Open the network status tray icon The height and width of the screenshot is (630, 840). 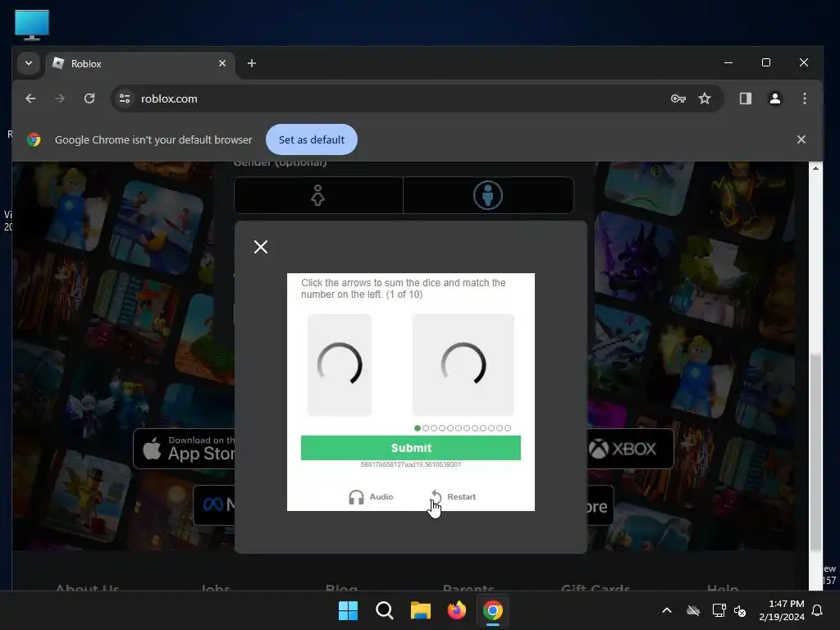(719, 610)
